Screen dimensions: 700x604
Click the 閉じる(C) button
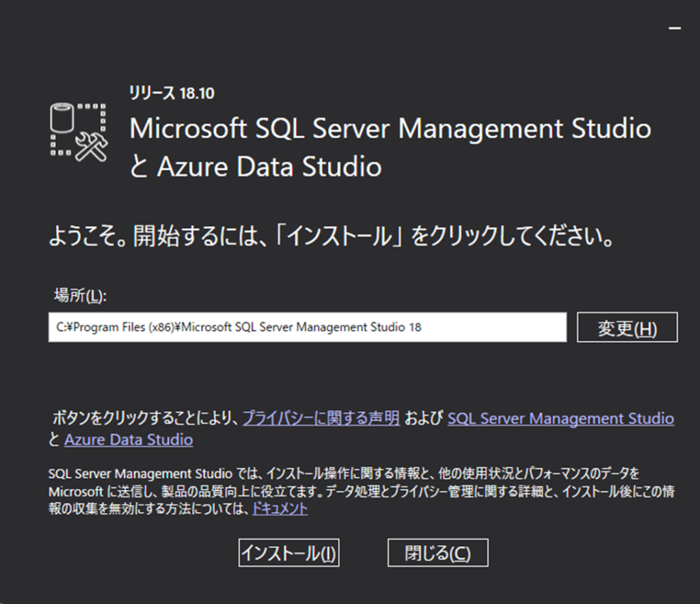click(438, 553)
